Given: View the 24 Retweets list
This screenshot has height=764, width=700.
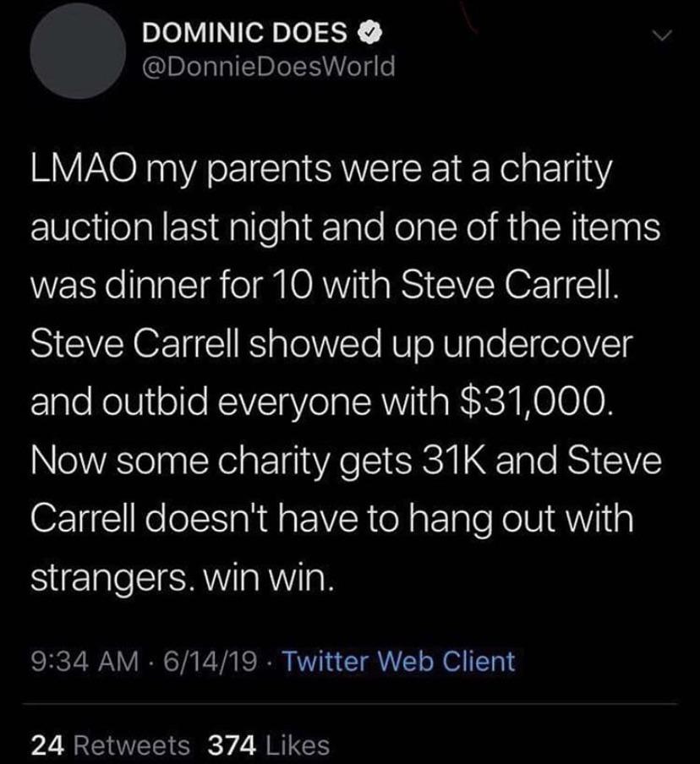Looking at the screenshot, I should [110, 744].
